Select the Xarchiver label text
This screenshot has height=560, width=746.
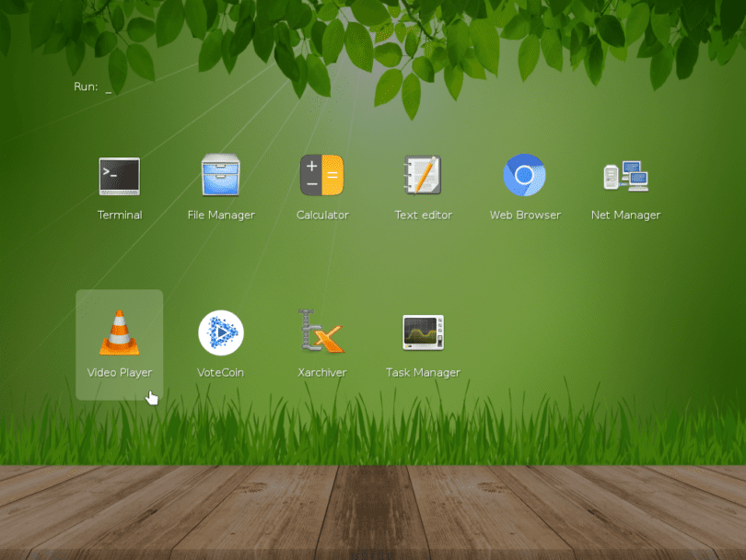[321, 372]
